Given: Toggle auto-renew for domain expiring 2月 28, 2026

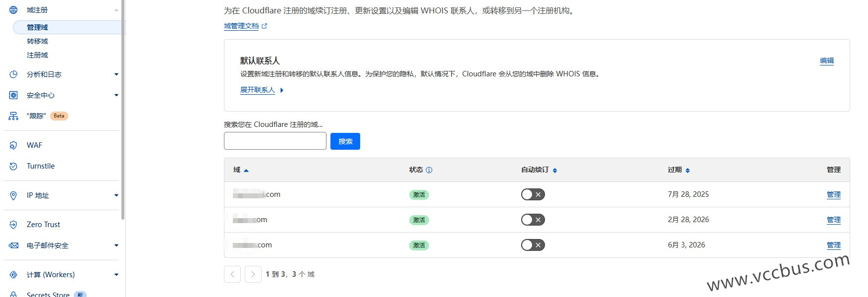Looking at the screenshot, I should coord(533,220).
